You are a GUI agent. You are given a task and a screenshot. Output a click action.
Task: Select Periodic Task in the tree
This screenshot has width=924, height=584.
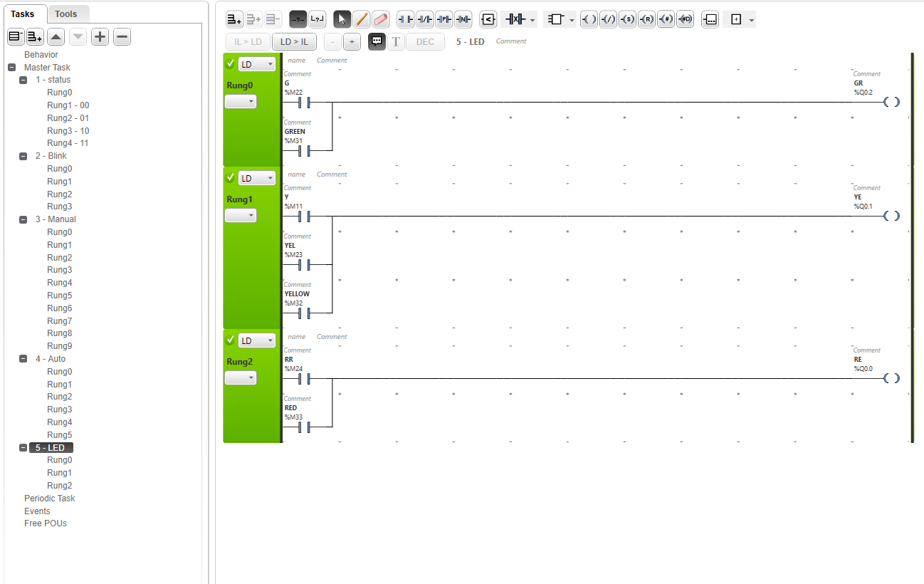[50, 499]
